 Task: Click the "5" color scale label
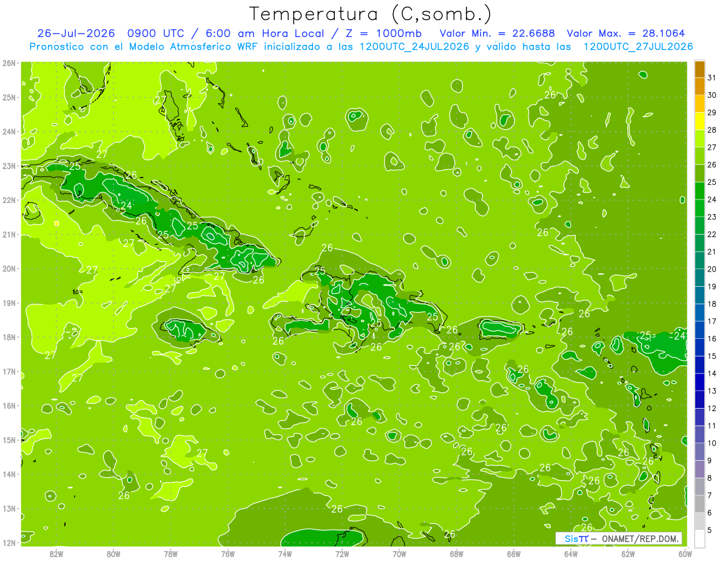point(710,530)
